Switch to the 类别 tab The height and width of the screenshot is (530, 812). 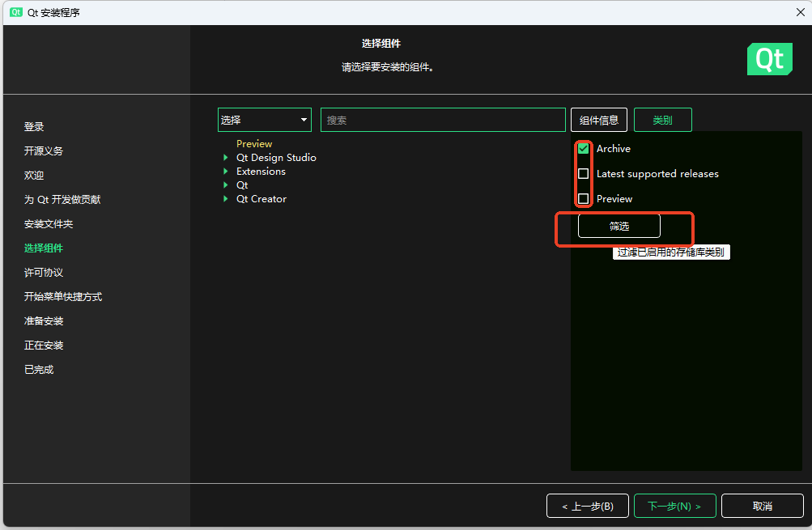coord(663,120)
